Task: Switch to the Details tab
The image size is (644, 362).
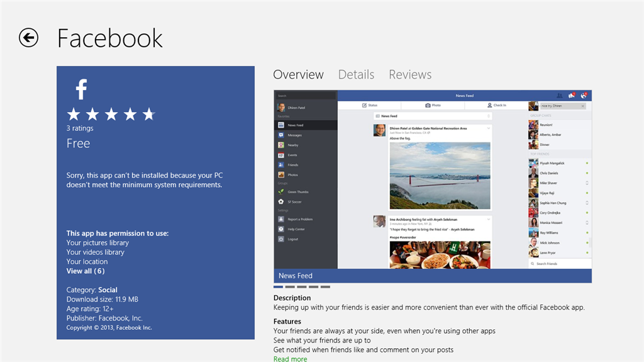Action: [x=356, y=74]
